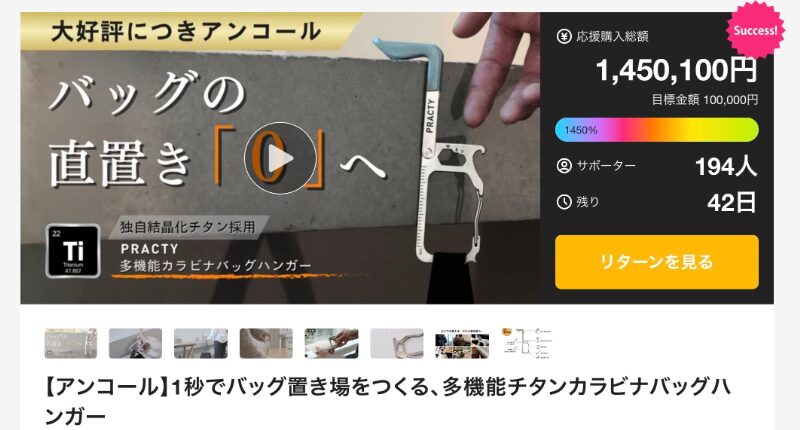
Task: Click the project title 【アンコール】1秒でバッグ置き場
Action: [x=388, y=401]
